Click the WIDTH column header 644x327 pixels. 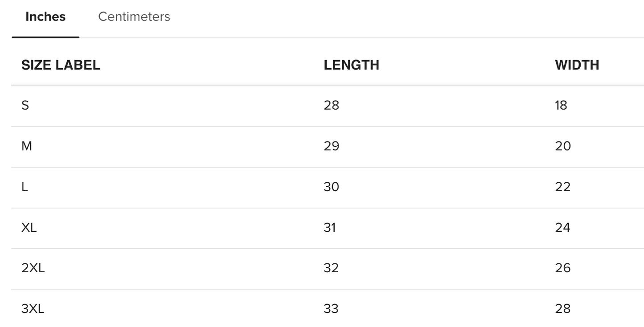577,65
